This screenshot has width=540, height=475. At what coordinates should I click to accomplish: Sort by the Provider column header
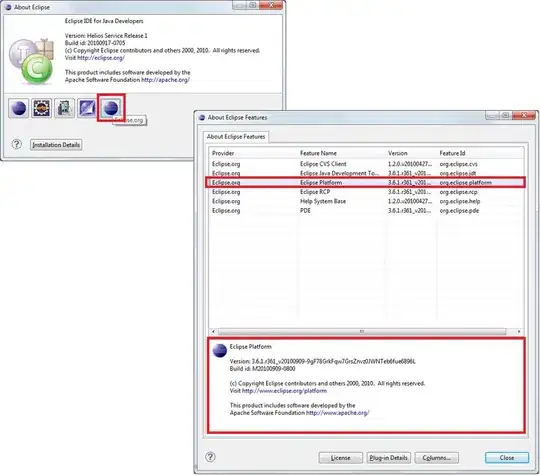[x=223, y=153]
